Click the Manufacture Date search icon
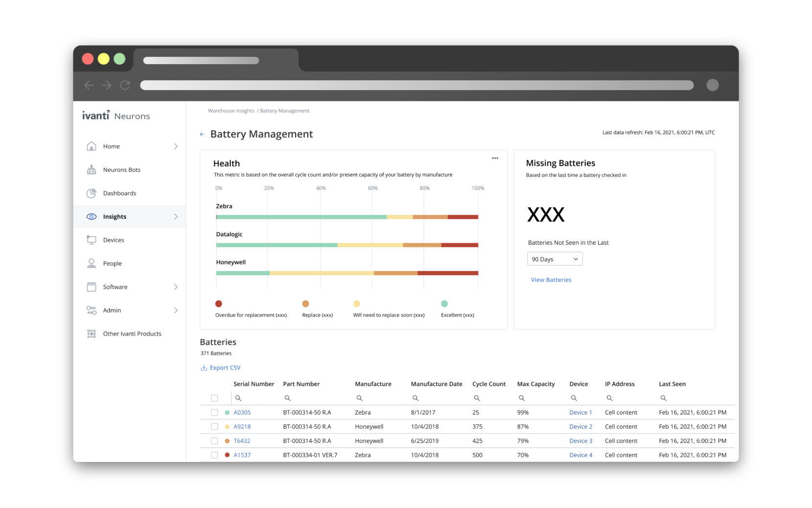This screenshot has width=812, height=508. point(415,398)
